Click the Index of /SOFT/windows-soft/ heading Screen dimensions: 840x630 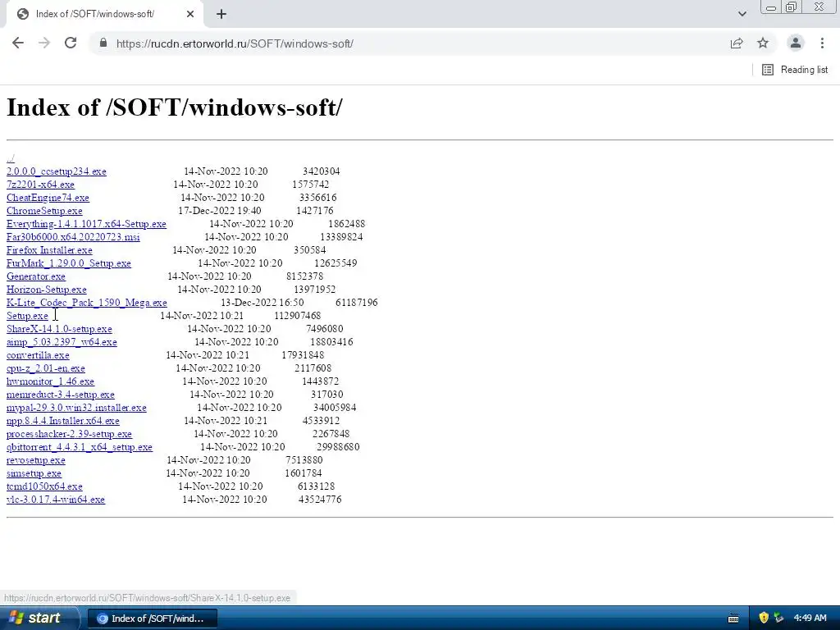(x=175, y=107)
